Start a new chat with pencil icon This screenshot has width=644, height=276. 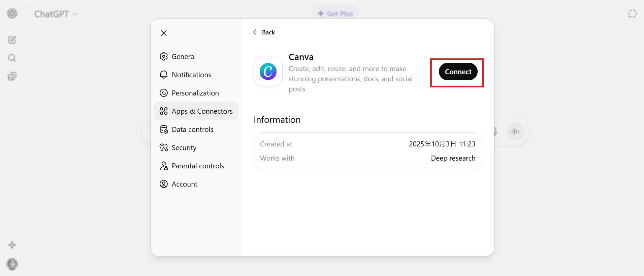point(12,40)
